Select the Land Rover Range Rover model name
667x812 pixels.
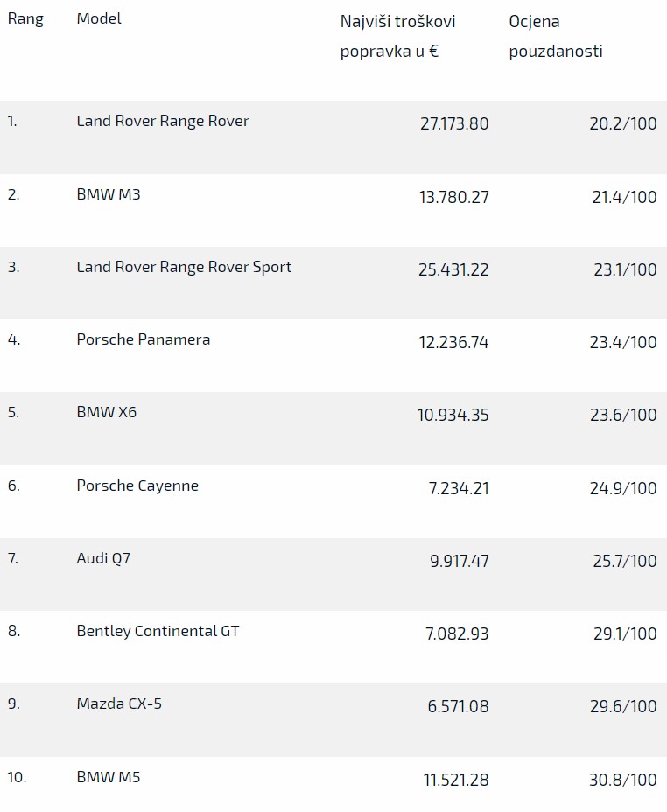point(163,122)
